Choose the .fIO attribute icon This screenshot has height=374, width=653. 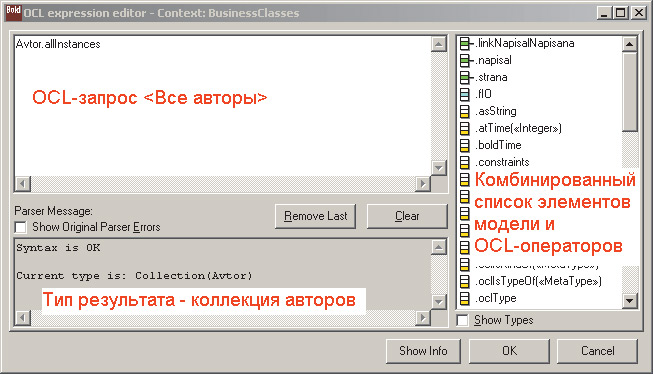pos(465,94)
